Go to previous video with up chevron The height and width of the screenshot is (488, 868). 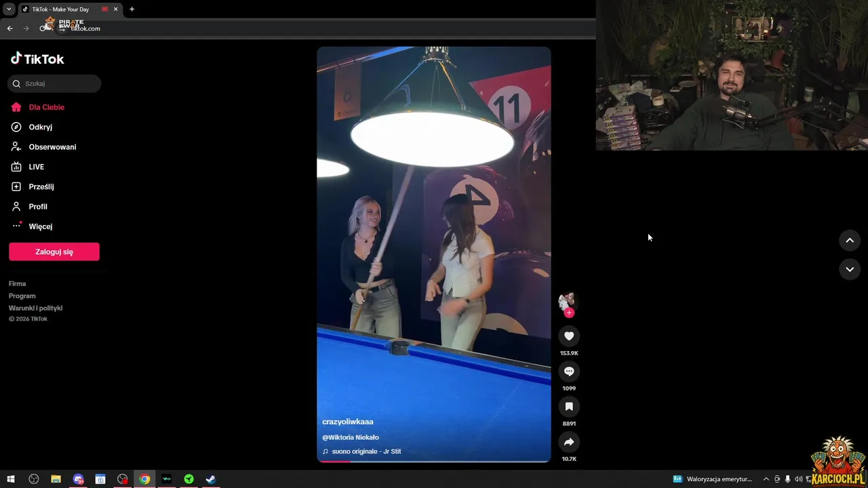[850, 241]
